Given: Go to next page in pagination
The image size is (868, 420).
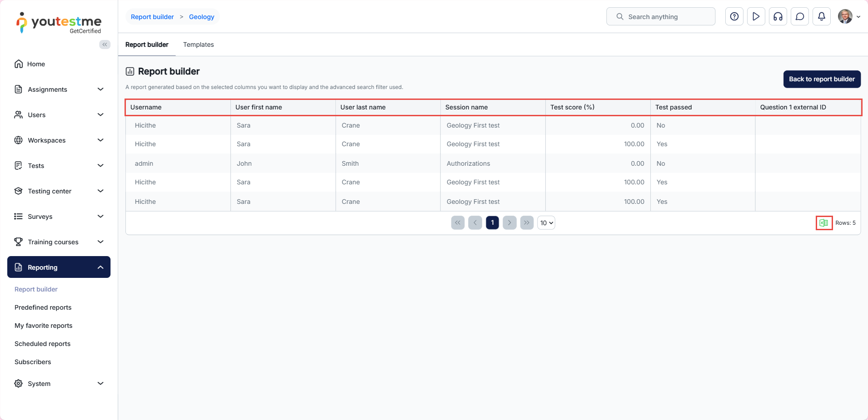Looking at the screenshot, I should [509, 223].
